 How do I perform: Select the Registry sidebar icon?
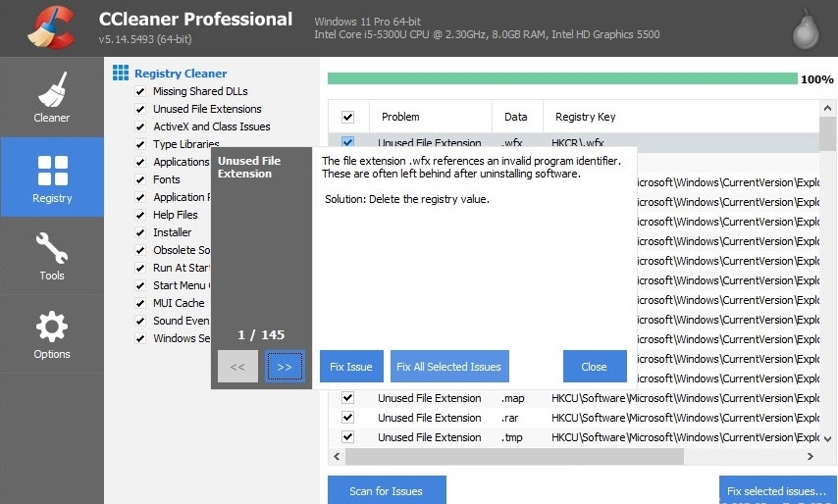[x=52, y=170]
